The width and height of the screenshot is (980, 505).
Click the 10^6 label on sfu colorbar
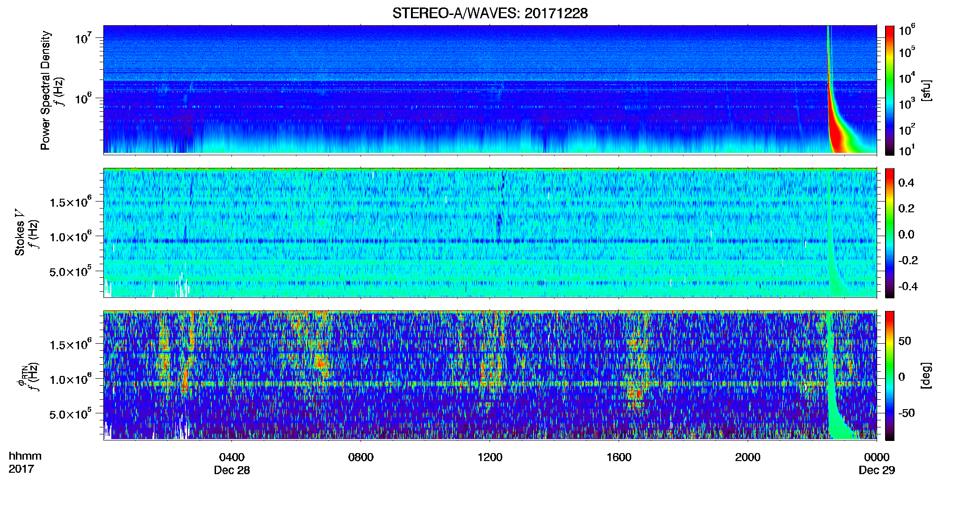click(x=907, y=30)
